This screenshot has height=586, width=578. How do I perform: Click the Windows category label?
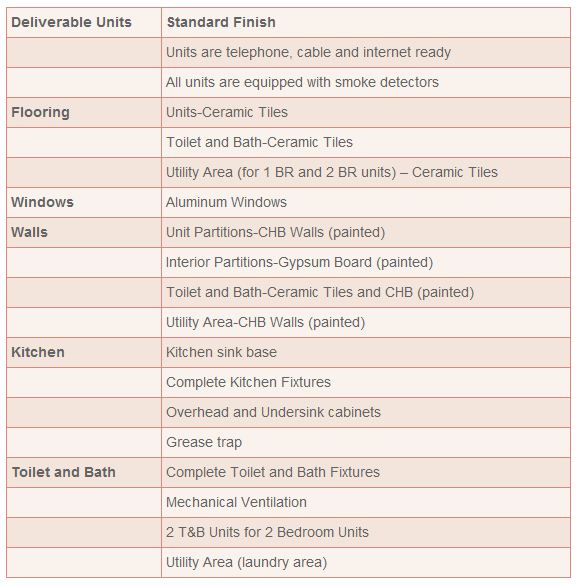point(42,202)
